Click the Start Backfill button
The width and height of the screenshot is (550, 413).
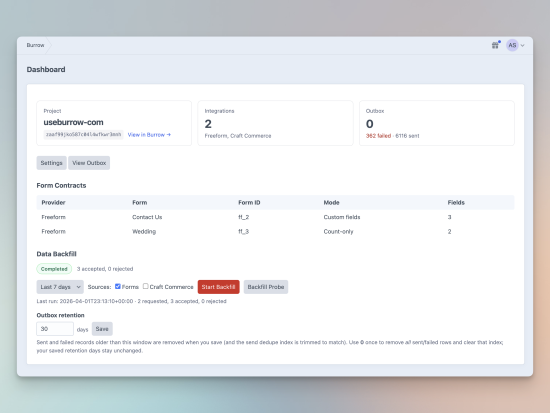click(x=219, y=287)
